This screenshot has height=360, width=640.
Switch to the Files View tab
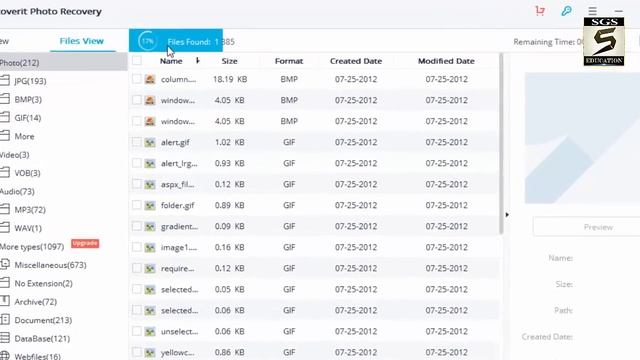(x=82, y=41)
